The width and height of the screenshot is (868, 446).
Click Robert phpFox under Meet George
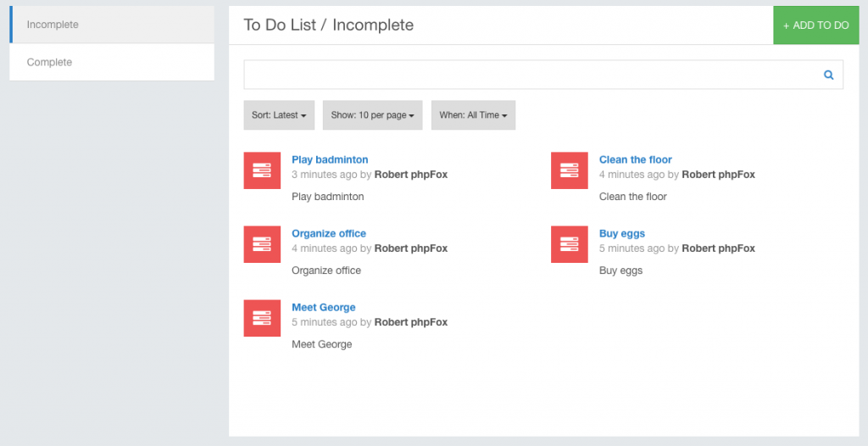point(411,322)
